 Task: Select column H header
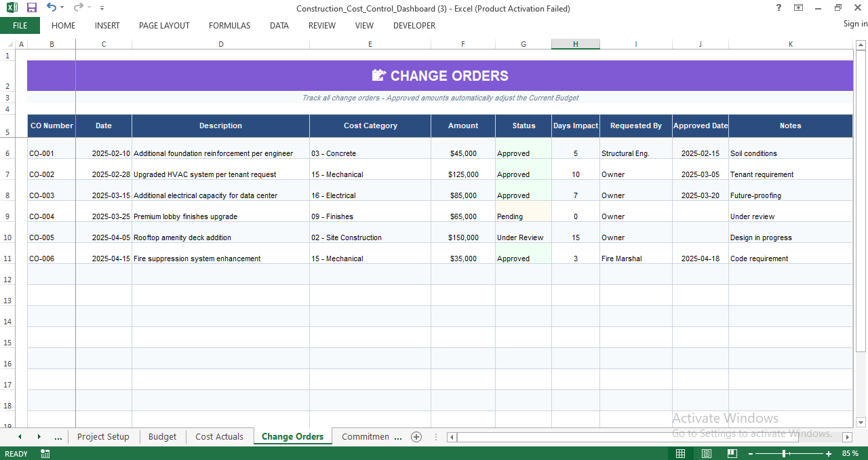tap(575, 43)
